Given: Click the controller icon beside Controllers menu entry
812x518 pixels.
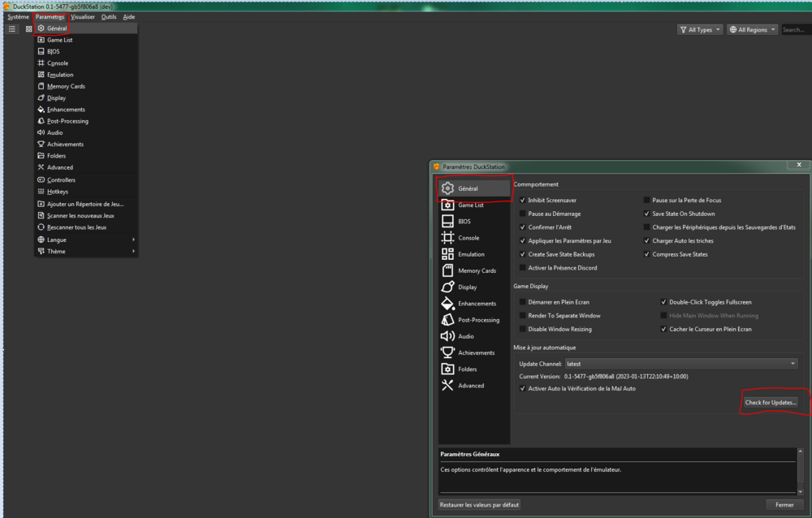Looking at the screenshot, I should pos(41,179).
